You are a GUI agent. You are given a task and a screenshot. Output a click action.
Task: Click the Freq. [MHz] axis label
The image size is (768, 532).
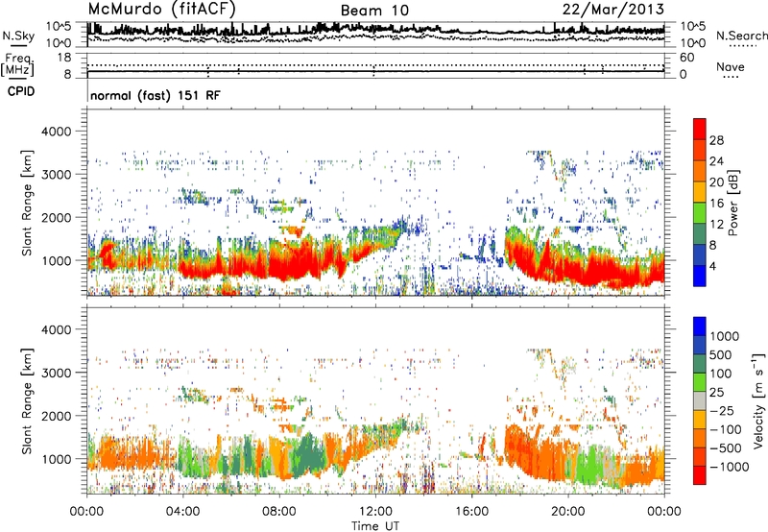point(17,65)
